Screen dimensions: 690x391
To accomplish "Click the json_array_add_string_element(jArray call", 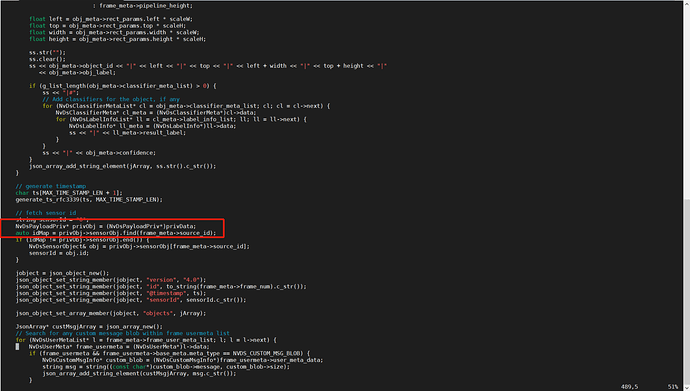I will click(x=123, y=166).
